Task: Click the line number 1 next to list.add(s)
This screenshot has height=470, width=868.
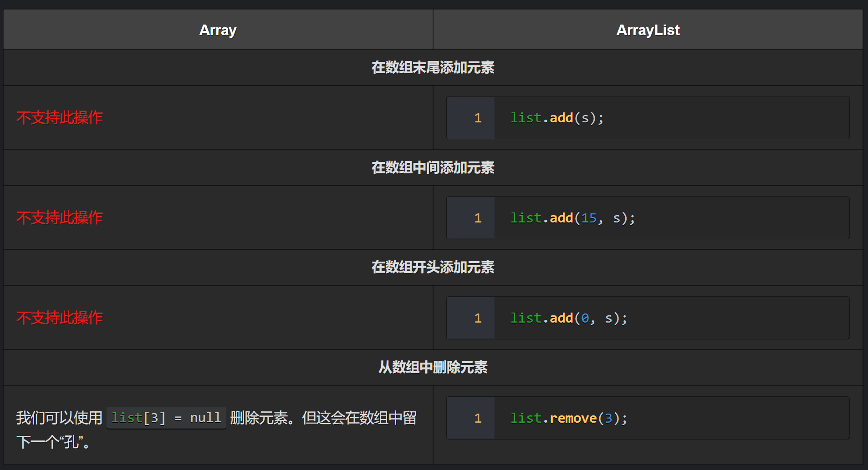Action: tap(477, 118)
